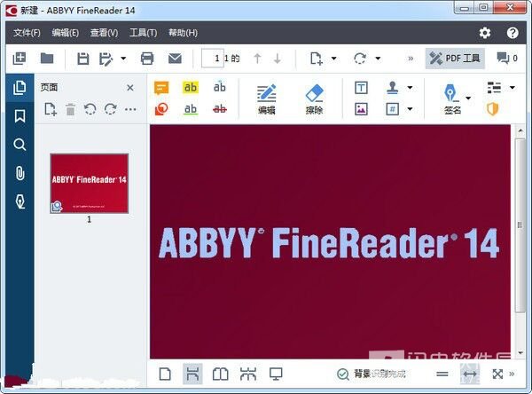Go to next page with down arrow

pyautogui.click(x=278, y=59)
